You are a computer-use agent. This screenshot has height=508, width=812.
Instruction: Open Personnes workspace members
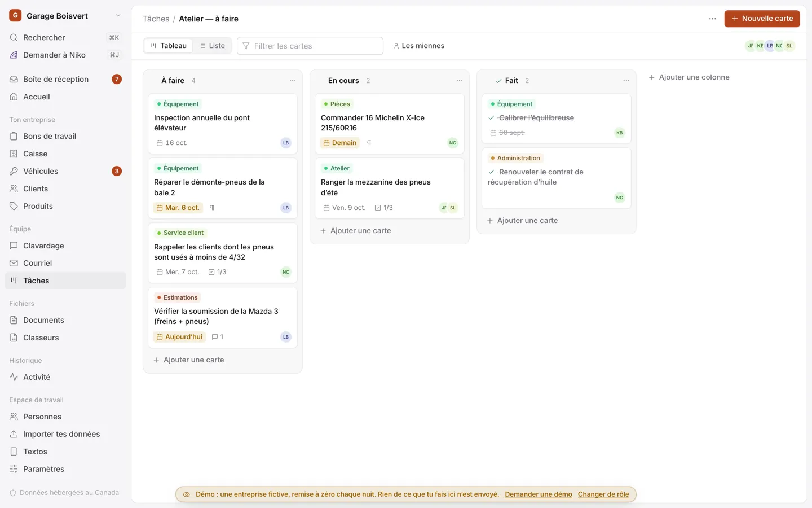pyautogui.click(x=65, y=417)
